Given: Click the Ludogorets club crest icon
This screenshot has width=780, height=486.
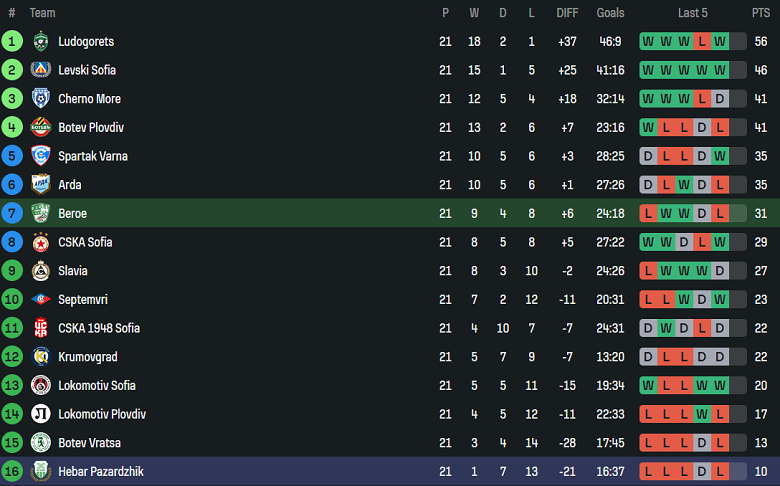Looking at the screenshot, I should pos(41,42).
